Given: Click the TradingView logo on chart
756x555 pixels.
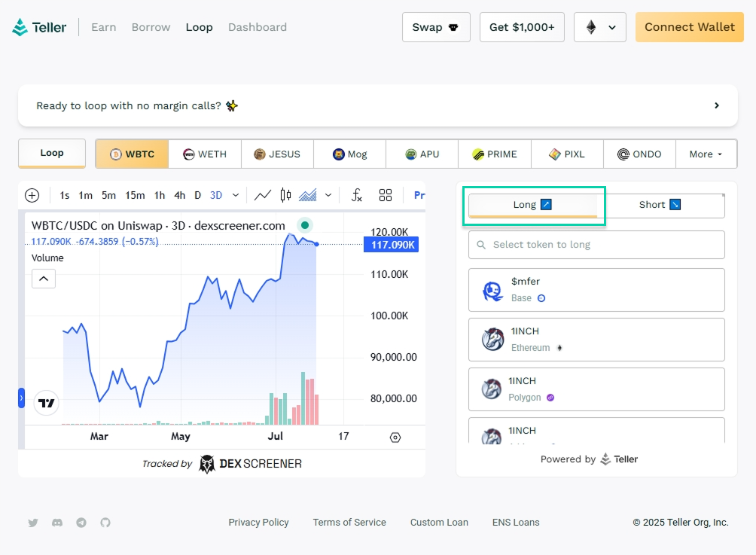Looking at the screenshot, I should pos(46,403).
